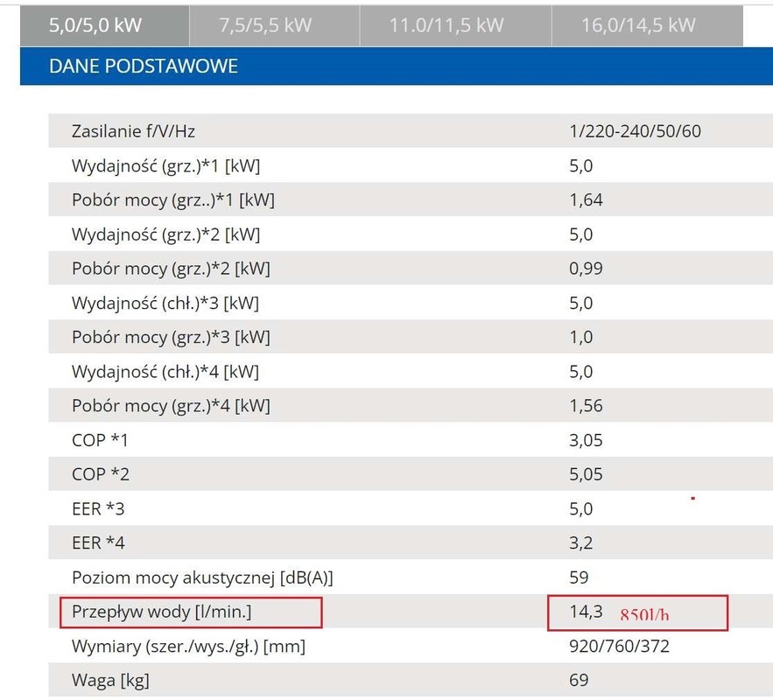Click the Zasilanie f/V/Hz row label

point(133,132)
